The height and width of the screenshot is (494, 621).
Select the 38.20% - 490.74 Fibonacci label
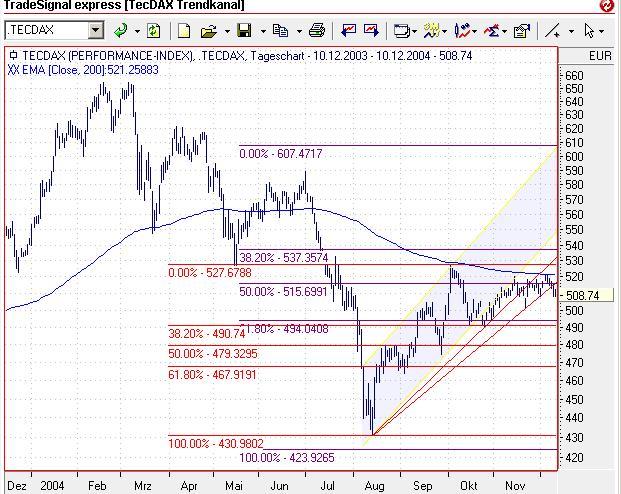pos(207,333)
